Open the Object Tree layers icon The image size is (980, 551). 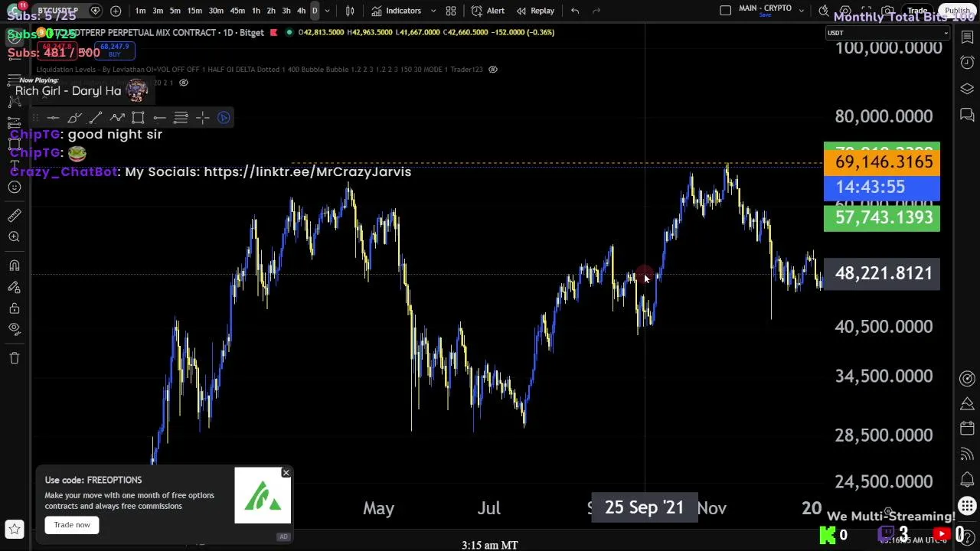click(x=967, y=89)
